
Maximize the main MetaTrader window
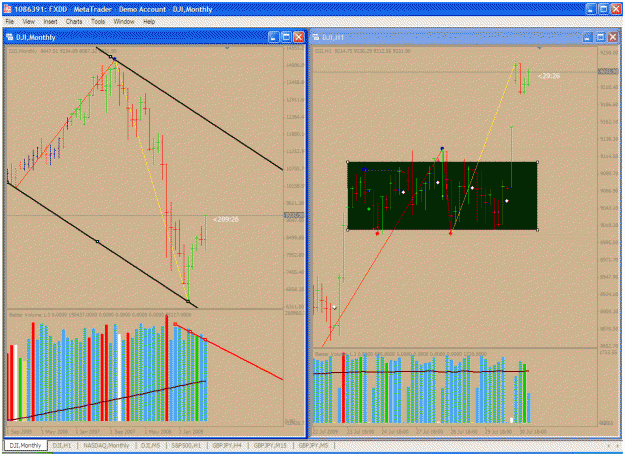(603, 9)
